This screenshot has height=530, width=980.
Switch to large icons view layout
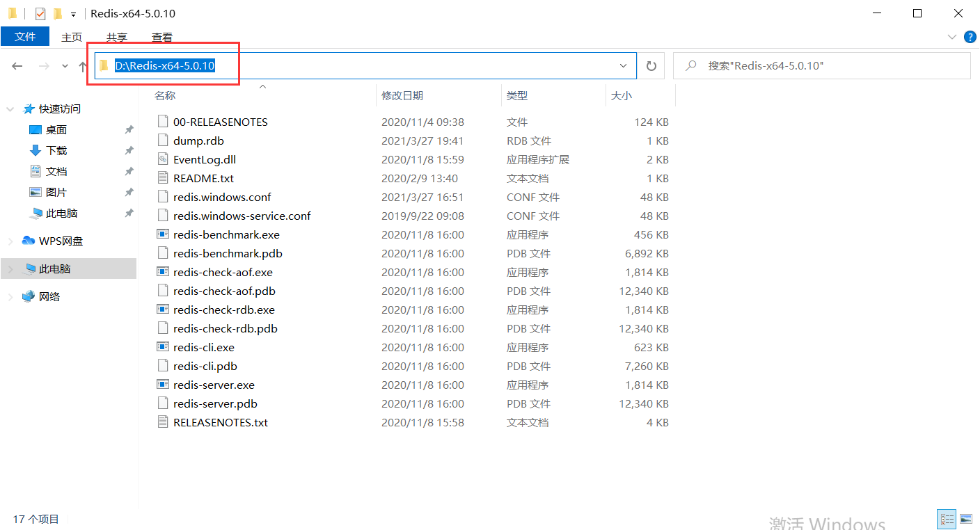pyautogui.click(x=965, y=519)
